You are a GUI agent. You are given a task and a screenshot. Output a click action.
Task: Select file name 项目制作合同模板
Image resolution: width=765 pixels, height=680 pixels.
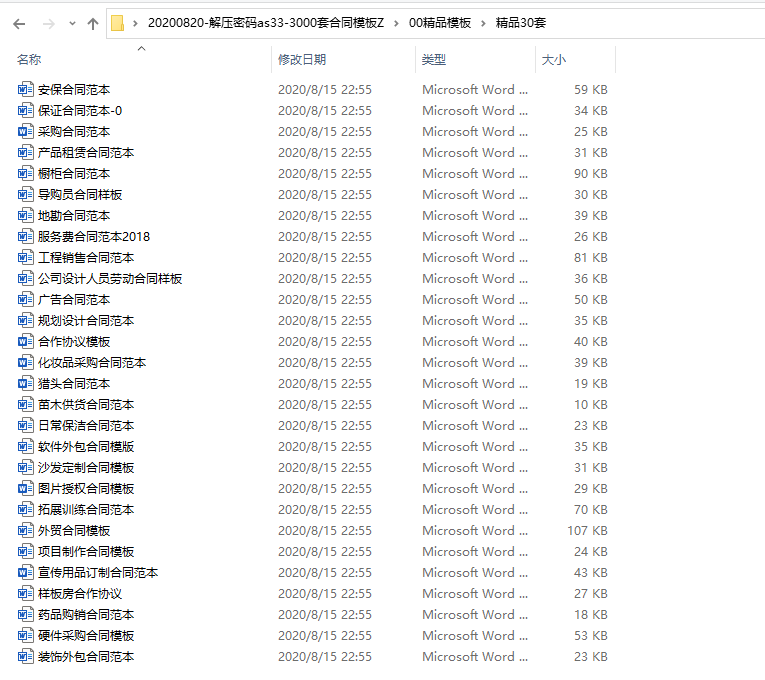click(x=86, y=551)
